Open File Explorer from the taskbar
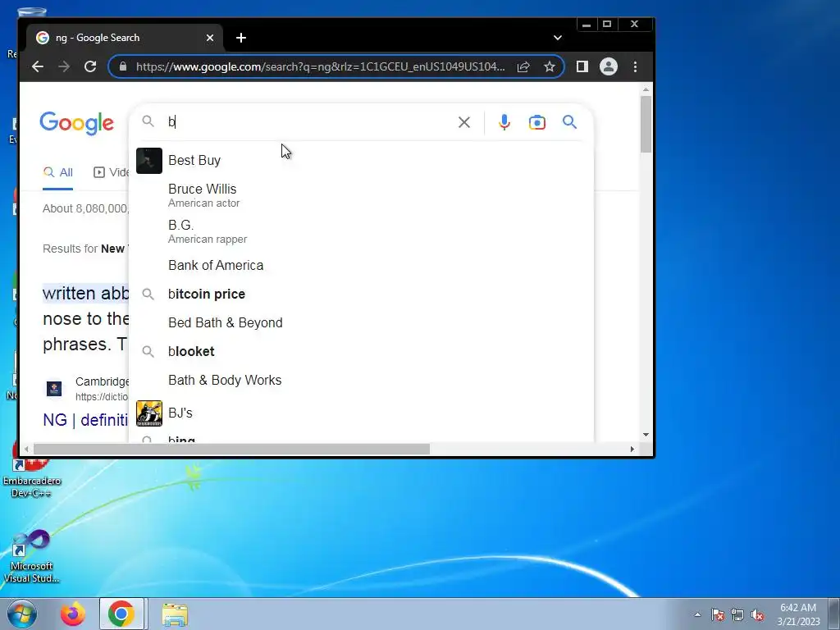This screenshot has width=840, height=630. (x=175, y=614)
